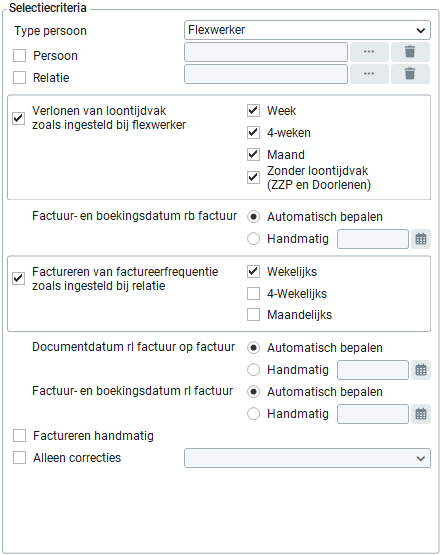The image size is (443, 555).
Task: Tick the Maandelijks checkbox
Action: (253, 315)
